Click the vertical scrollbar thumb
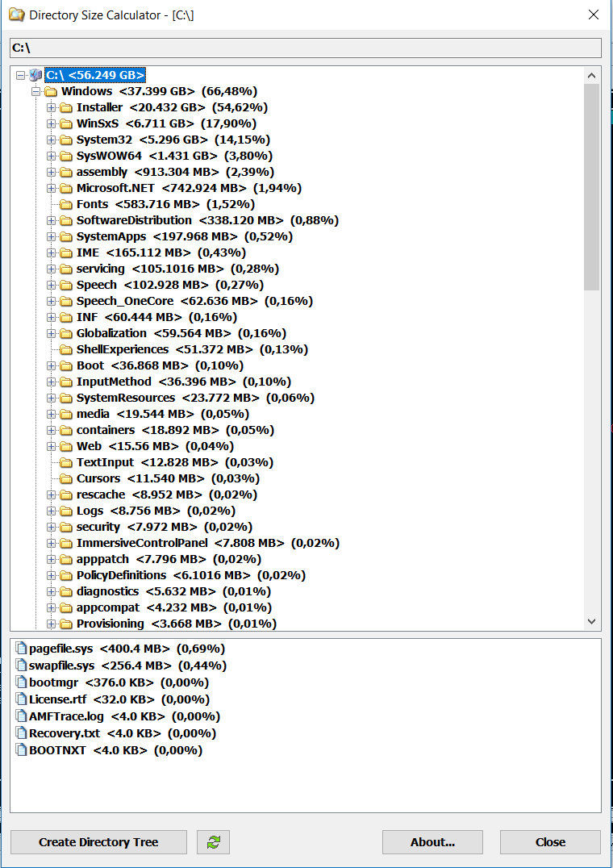Viewport: 613px width, 868px height. point(591,187)
